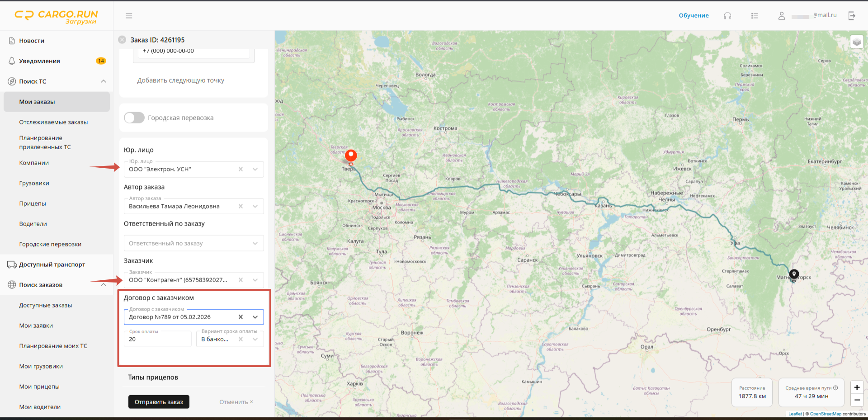Toggle the hamburger sidebar menu icon
This screenshot has height=420, width=868.
click(129, 16)
